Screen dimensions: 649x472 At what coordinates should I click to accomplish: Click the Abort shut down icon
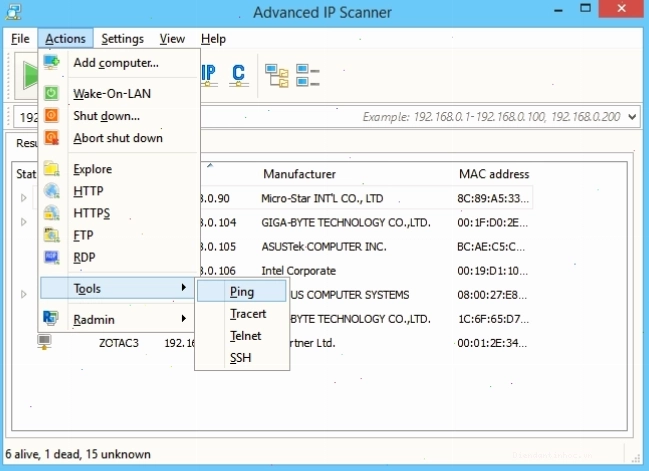[x=52, y=138]
